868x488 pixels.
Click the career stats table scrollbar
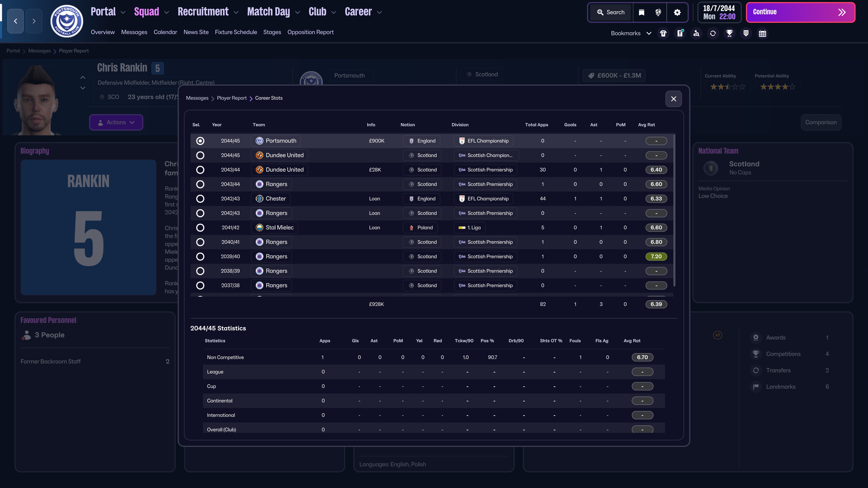(674, 211)
